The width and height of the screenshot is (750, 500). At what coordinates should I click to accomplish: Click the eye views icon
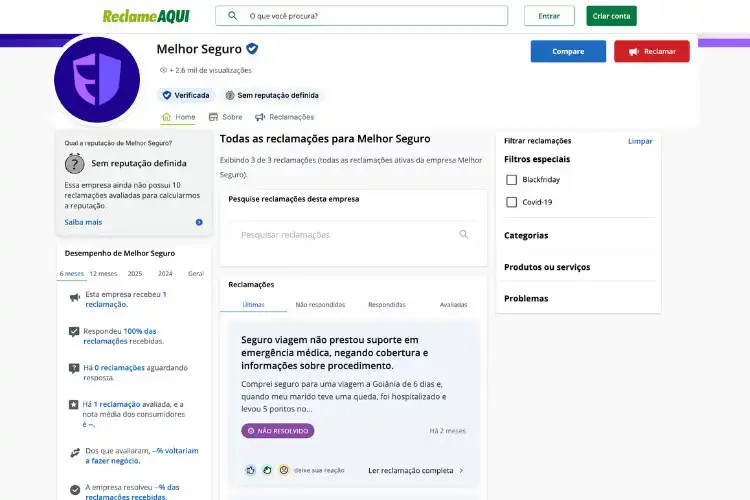(x=163, y=70)
